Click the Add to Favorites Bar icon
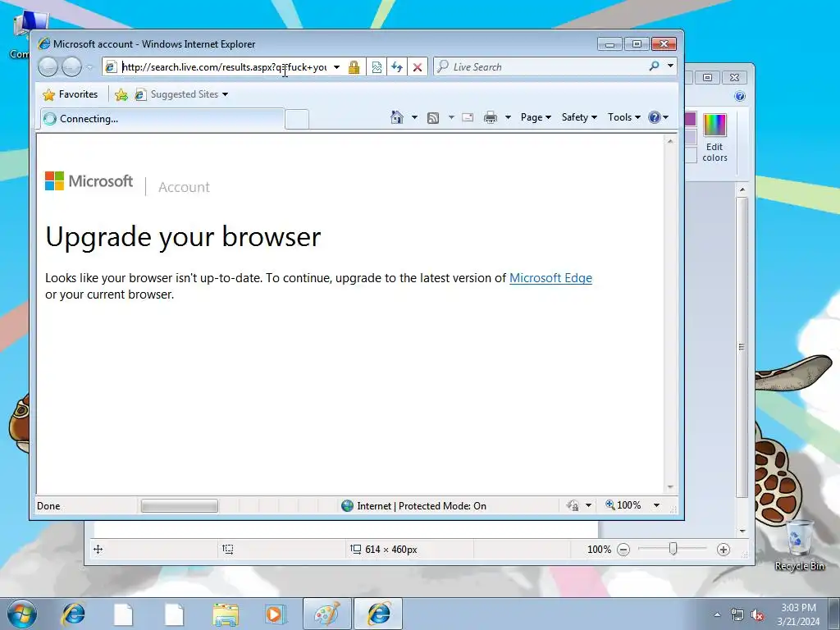 click(121, 95)
